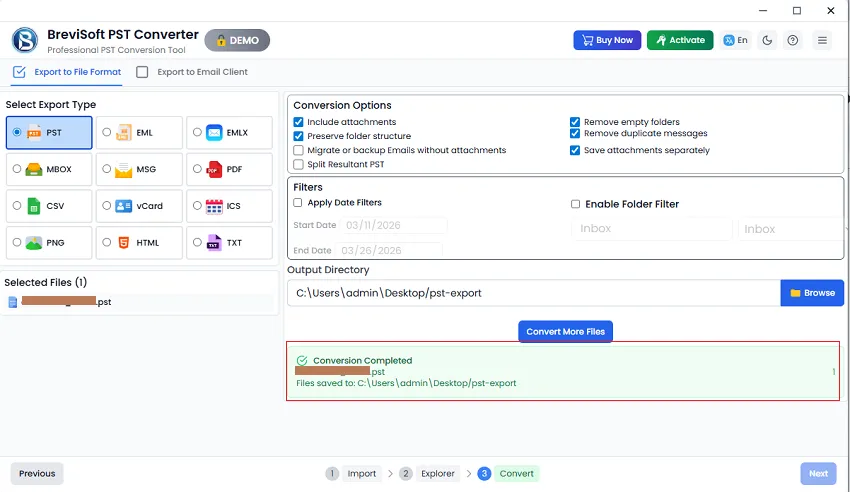850x492 pixels.
Task: Toggle dark mode moon icon
Action: tap(767, 40)
